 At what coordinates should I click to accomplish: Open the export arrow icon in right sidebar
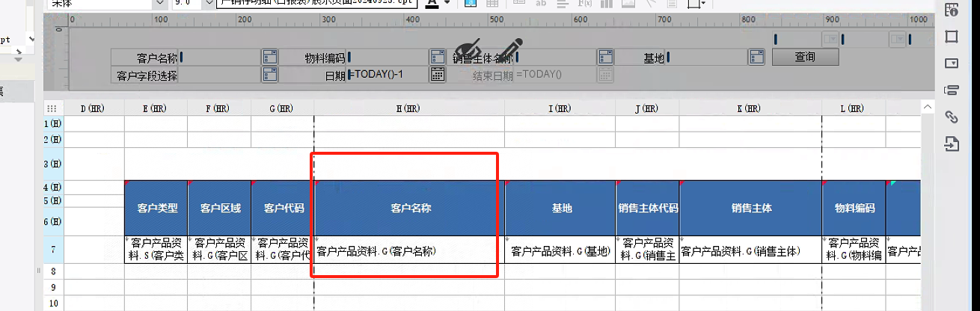click(x=952, y=144)
